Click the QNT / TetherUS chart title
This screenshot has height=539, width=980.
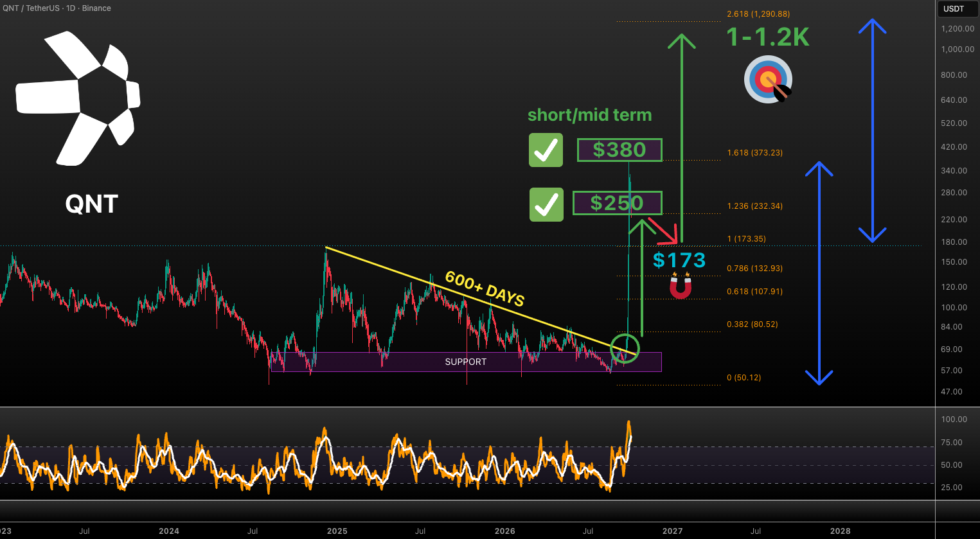coord(57,8)
